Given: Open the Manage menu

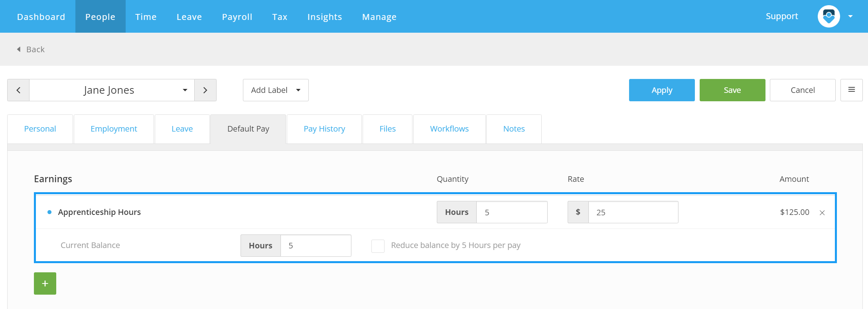Looking at the screenshot, I should (379, 17).
